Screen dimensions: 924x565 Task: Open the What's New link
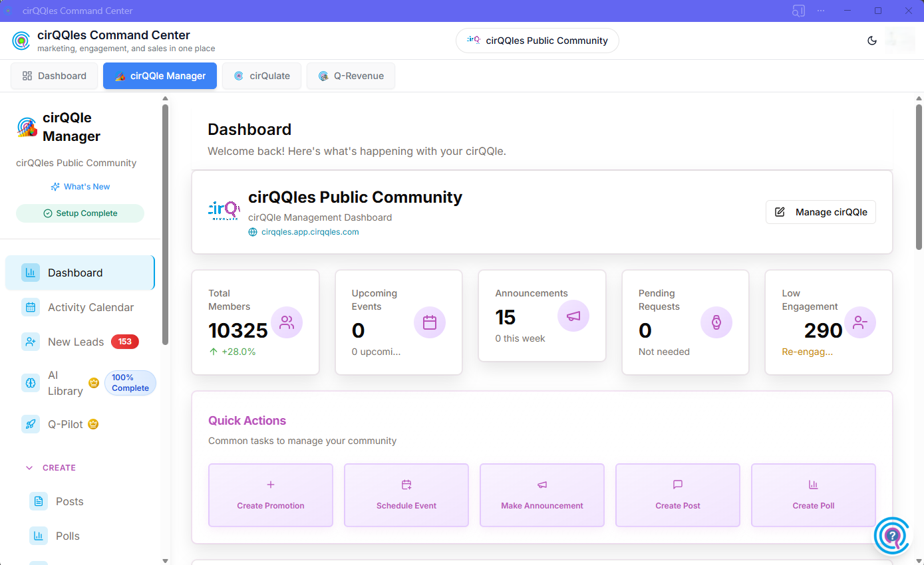80,186
